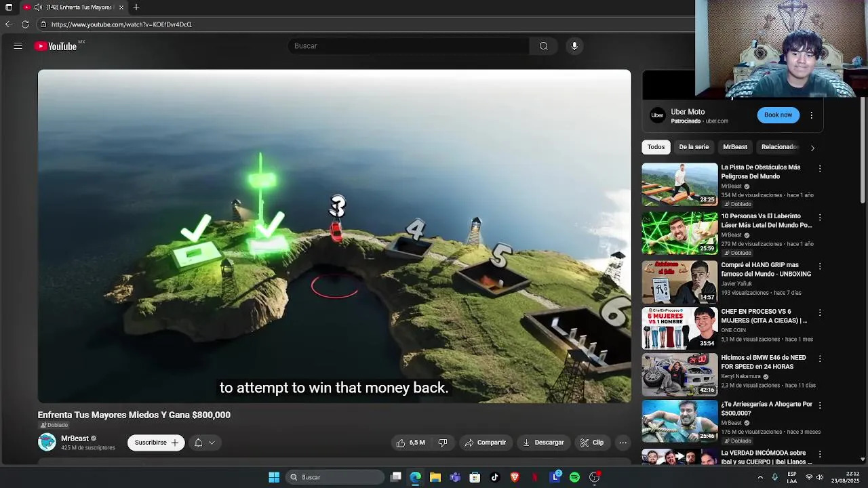This screenshot has height=488, width=868.
Task: Open the MrBeast channel avatar
Action: pos(47,443)
